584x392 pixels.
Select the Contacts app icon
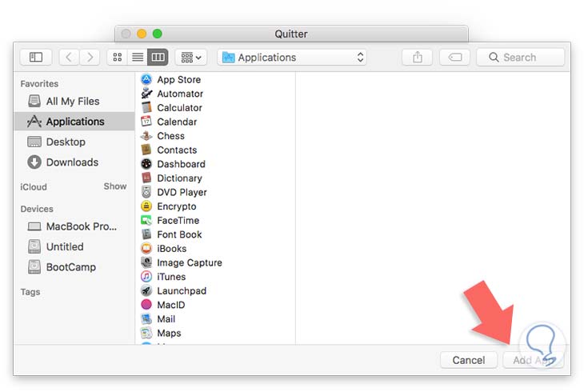pos(146,150)
